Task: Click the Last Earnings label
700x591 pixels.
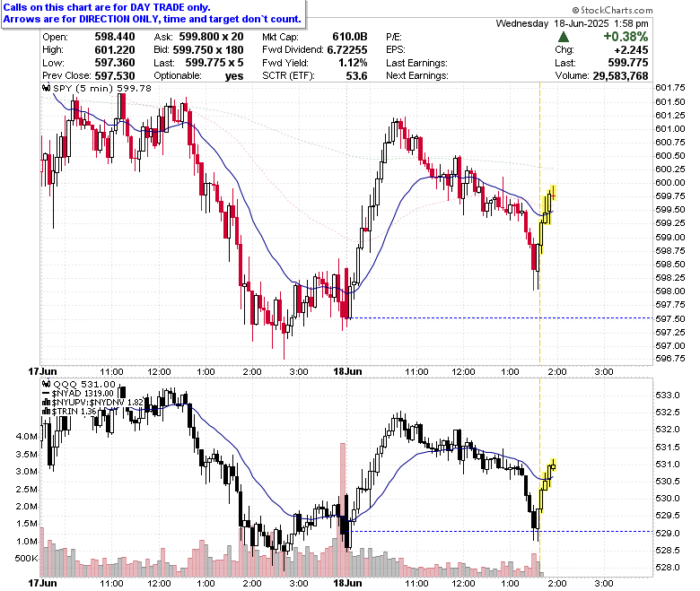Action: point(416,63)
